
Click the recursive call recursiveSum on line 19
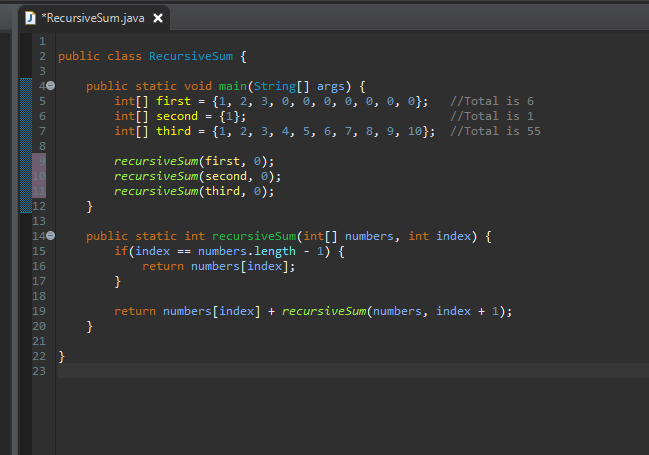(324, 311)
